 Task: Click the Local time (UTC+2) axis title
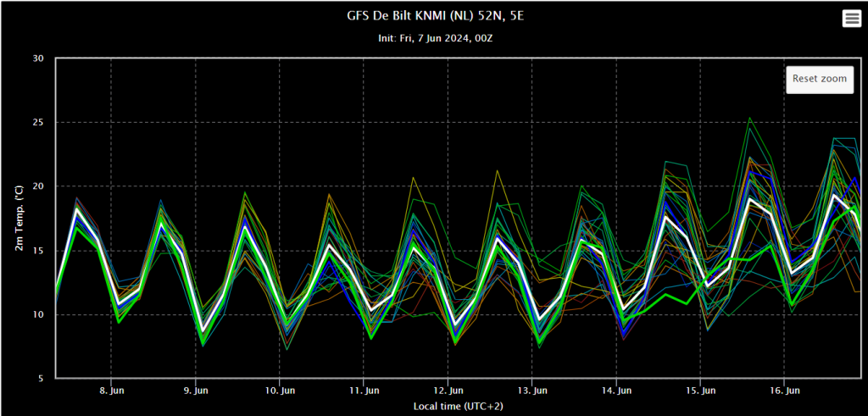459,407
